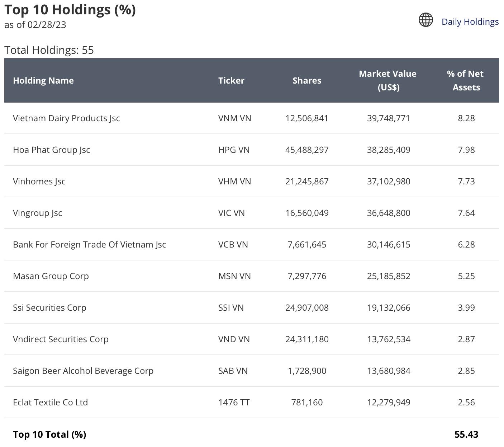Click shares value 24,907,008

click(307, 307)
